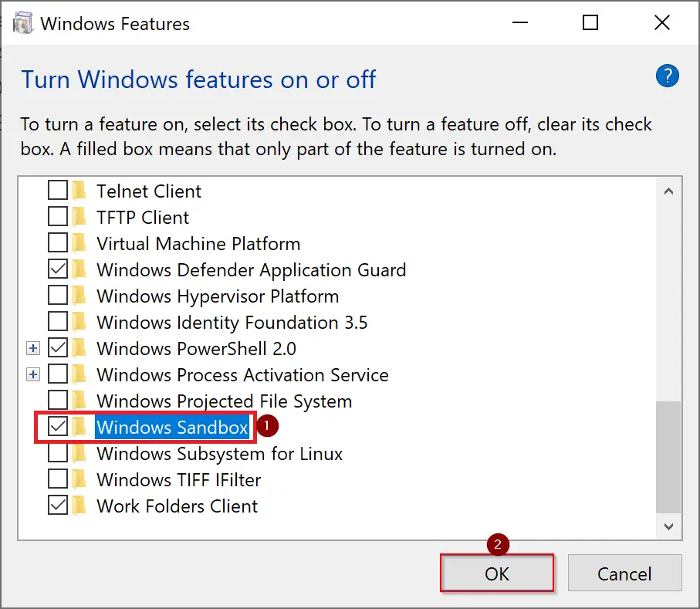Click the Windows Hypervisor Platform folder icon
Screen dimensions: 700x609
79,296
